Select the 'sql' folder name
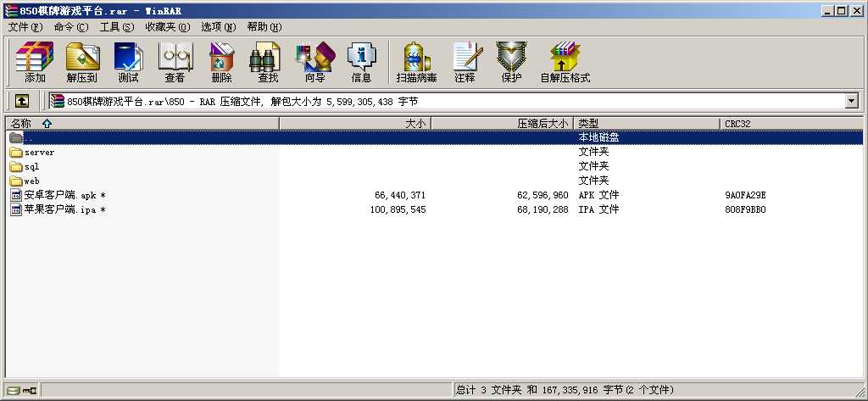This screenshot has height=401, width=868. pos(31,166)
